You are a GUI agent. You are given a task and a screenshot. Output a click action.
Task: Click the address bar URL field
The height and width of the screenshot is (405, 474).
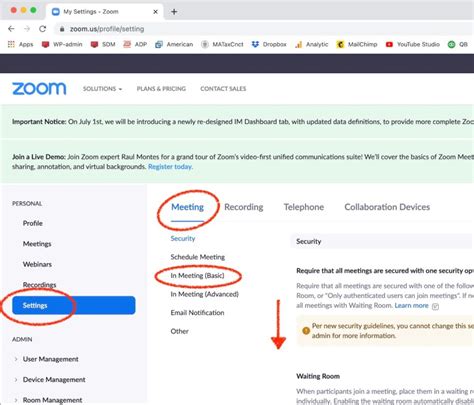(x=263, y=29)
